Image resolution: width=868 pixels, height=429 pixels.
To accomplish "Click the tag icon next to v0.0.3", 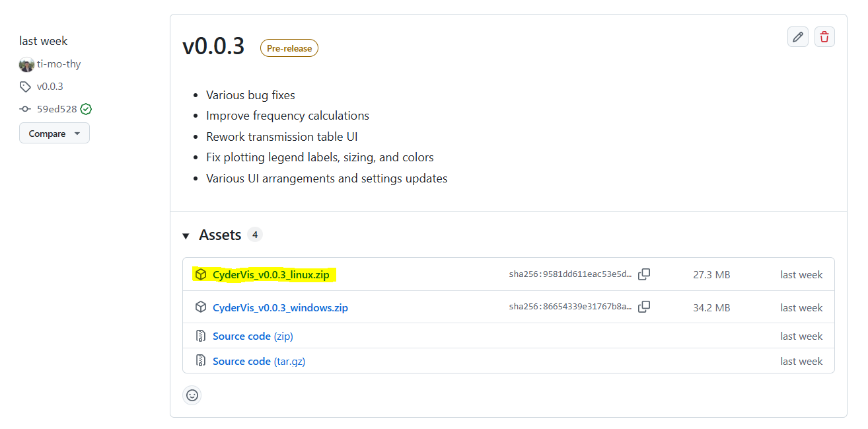I will click(x=25, y=87).
